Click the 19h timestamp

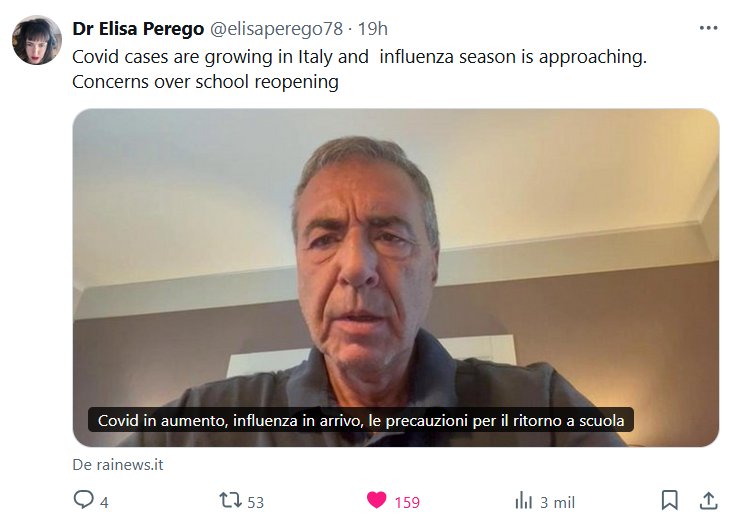tap(373, 29)
